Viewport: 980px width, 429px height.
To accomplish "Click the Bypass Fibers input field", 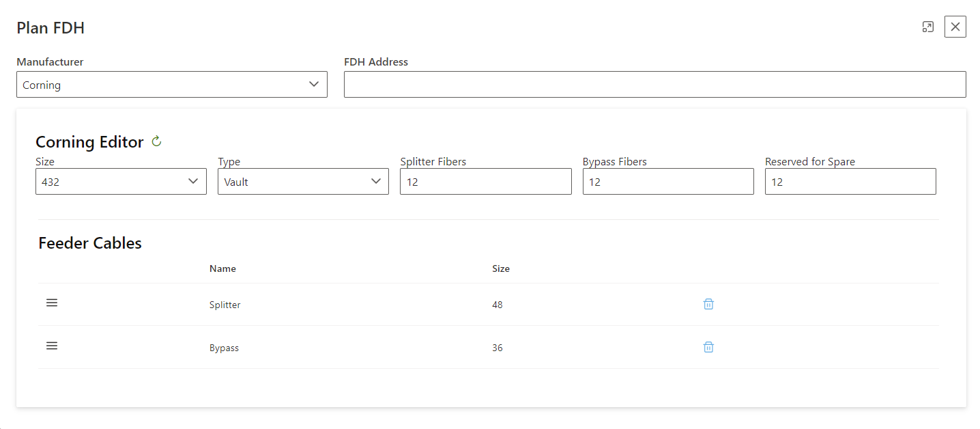I will coord(668,182).
